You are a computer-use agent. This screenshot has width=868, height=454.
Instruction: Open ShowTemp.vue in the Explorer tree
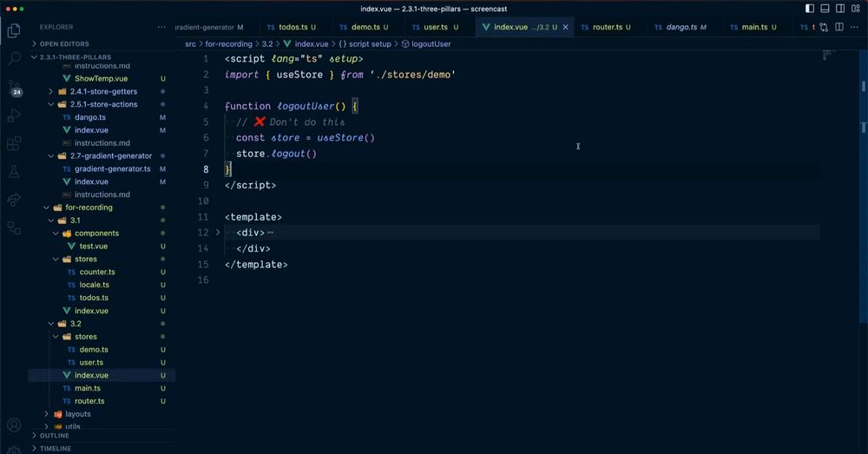coord(102,79)
